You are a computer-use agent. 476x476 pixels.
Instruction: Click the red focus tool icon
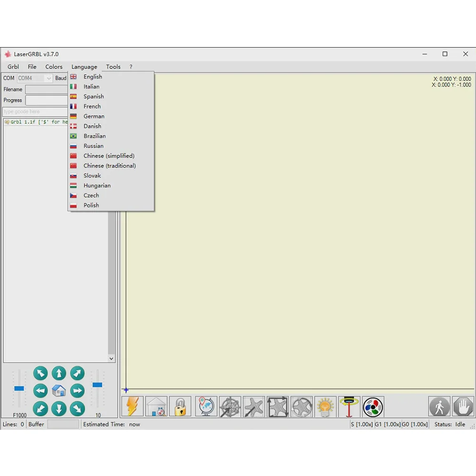349,407
